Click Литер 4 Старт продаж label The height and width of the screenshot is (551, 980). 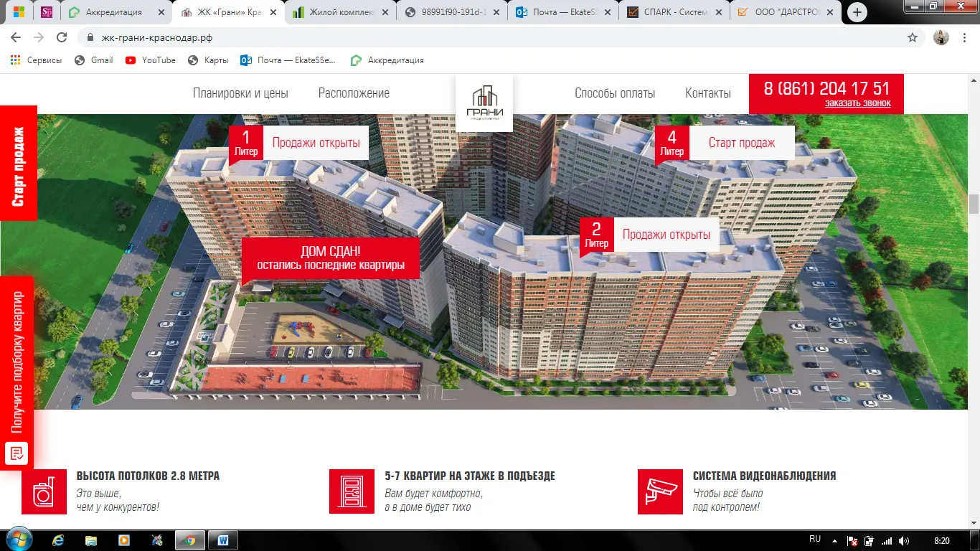(741, 143)
